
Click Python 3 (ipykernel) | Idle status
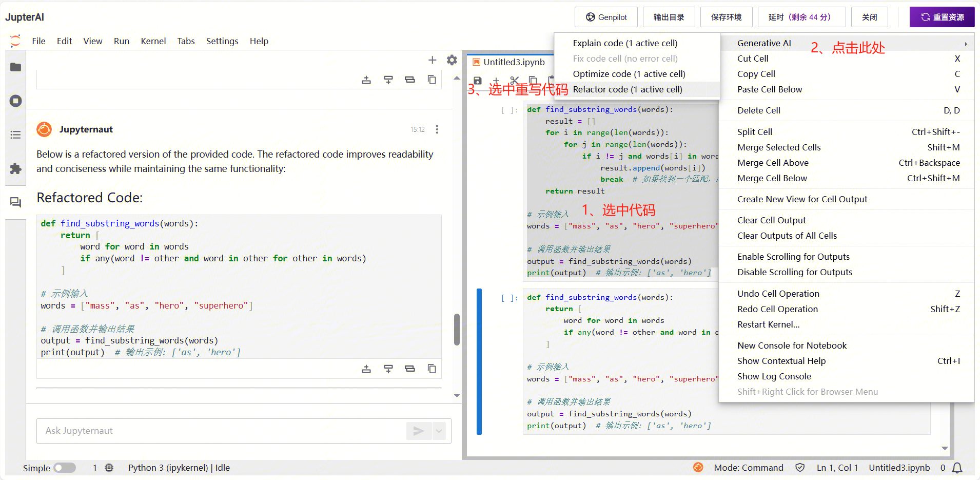click(x=179, y=468)
